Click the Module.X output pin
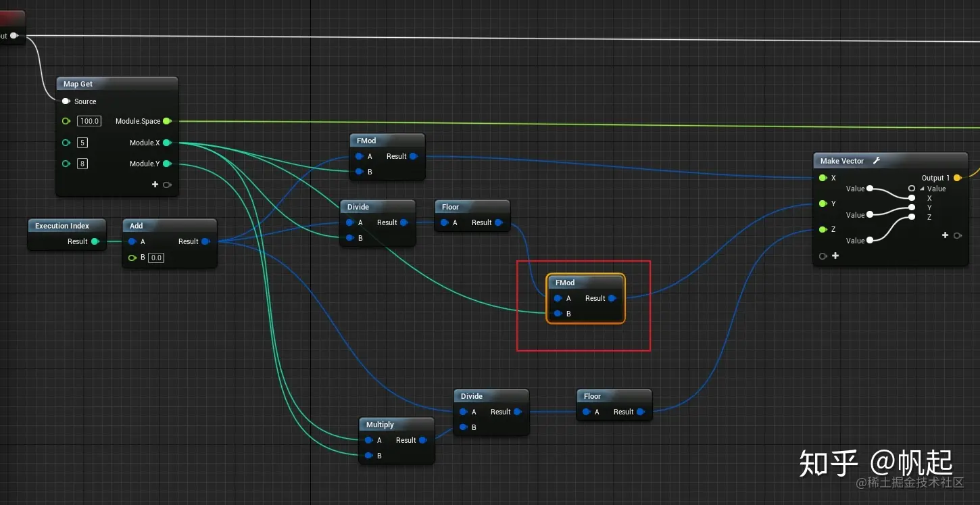The image size is (980, 505). [167, 143]
